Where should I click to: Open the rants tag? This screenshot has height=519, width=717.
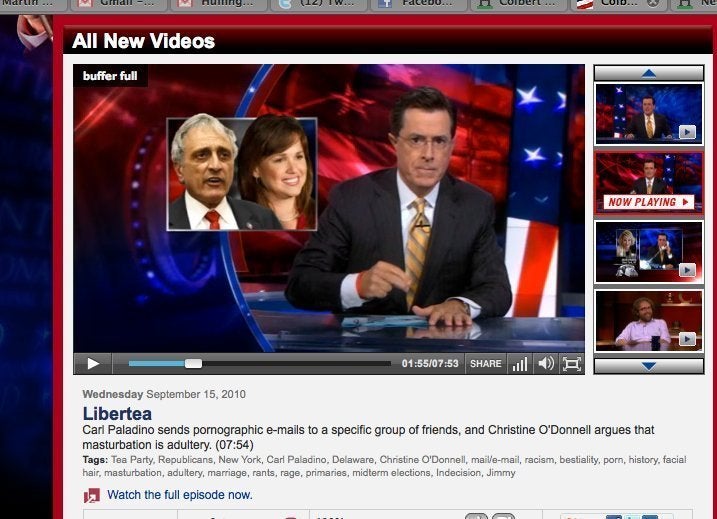tap(264, 472)
